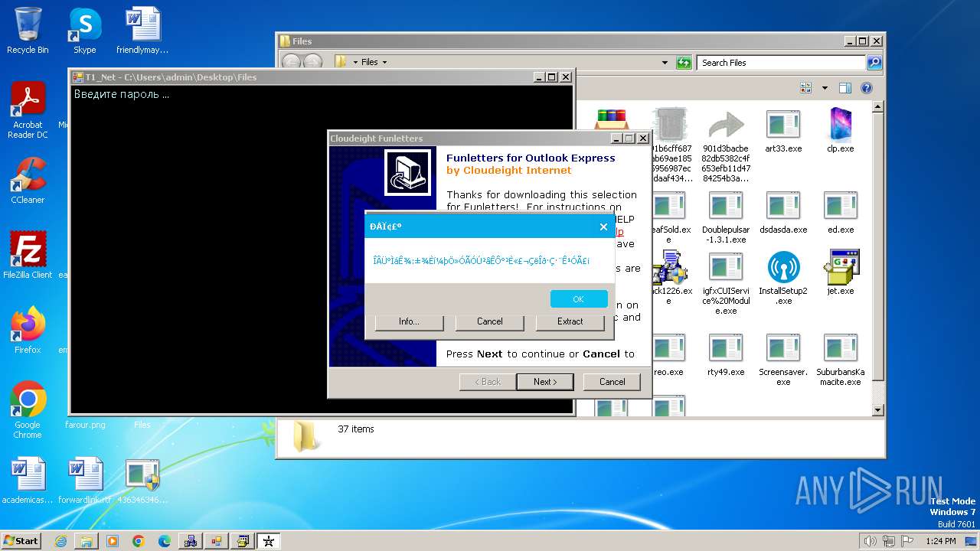
Task: Click the change view icon in Explorer
Action: 805,88
